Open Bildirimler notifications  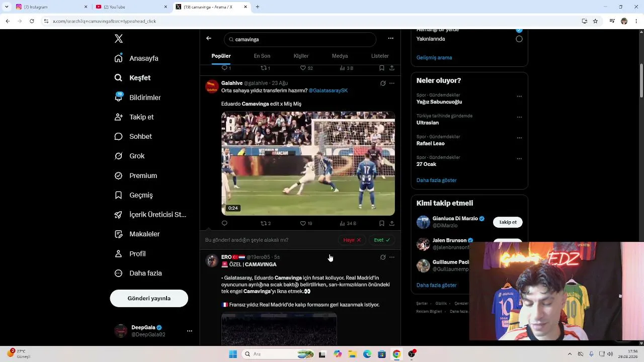(137, 98)
